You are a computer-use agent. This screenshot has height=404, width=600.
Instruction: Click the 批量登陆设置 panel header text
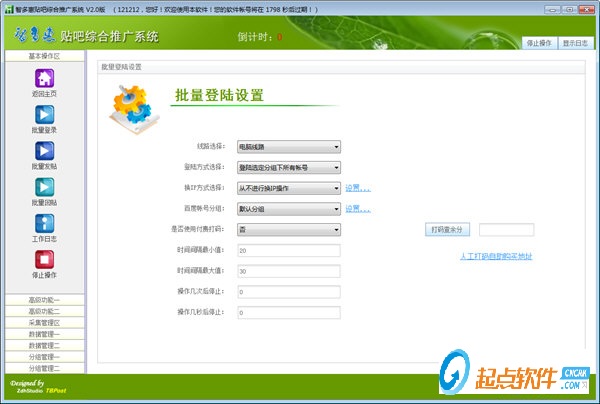tap(121, 67)
